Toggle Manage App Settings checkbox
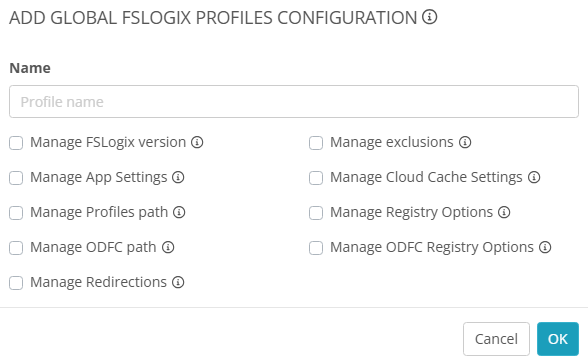The image size is (588, 364). [16, 178]
